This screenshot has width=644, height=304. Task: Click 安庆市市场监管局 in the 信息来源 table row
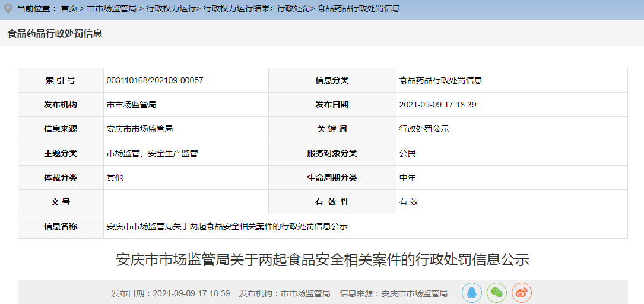tap(139, 129)
